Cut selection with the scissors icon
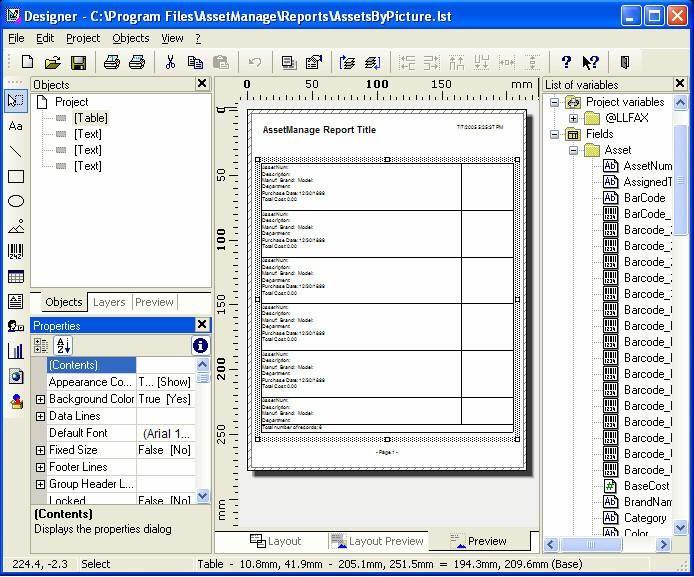 (170, 62)
